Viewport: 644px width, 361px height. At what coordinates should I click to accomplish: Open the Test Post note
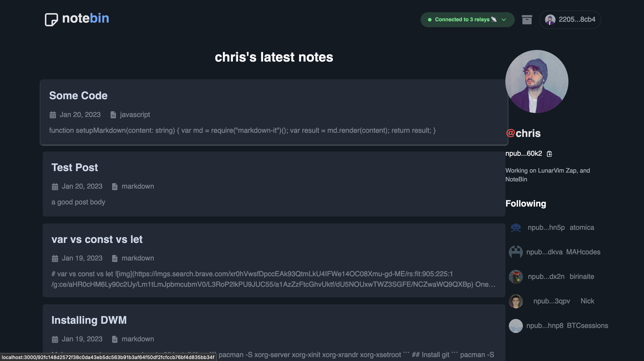[x=74, y=167]
